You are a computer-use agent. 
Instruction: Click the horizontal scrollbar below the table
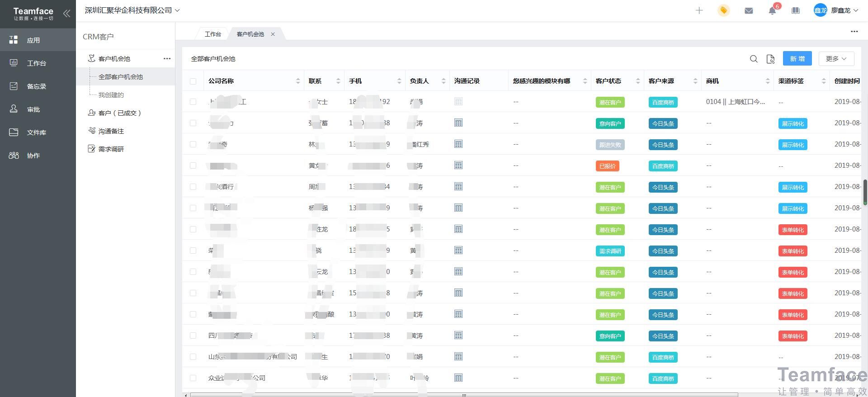(464, 395)
